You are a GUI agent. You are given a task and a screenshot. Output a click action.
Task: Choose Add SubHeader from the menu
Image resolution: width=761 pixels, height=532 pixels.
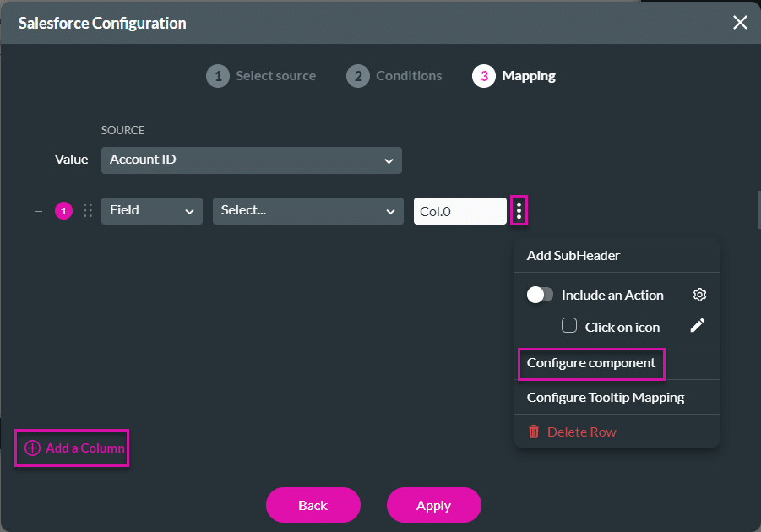coord(573,255)
